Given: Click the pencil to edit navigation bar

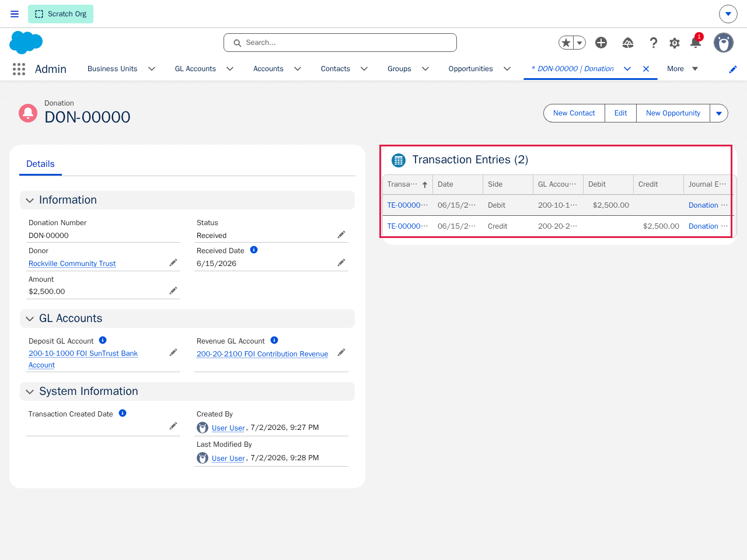Looking at the screenshot, I should (733, 69).
